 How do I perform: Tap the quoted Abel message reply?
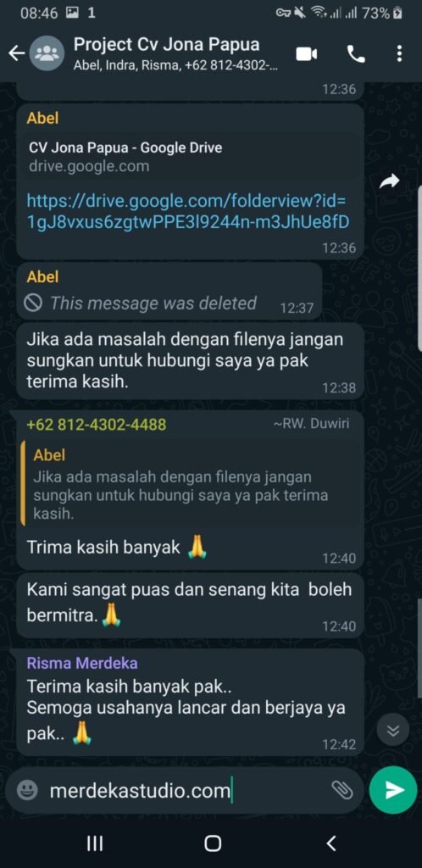tap(190, 486)
